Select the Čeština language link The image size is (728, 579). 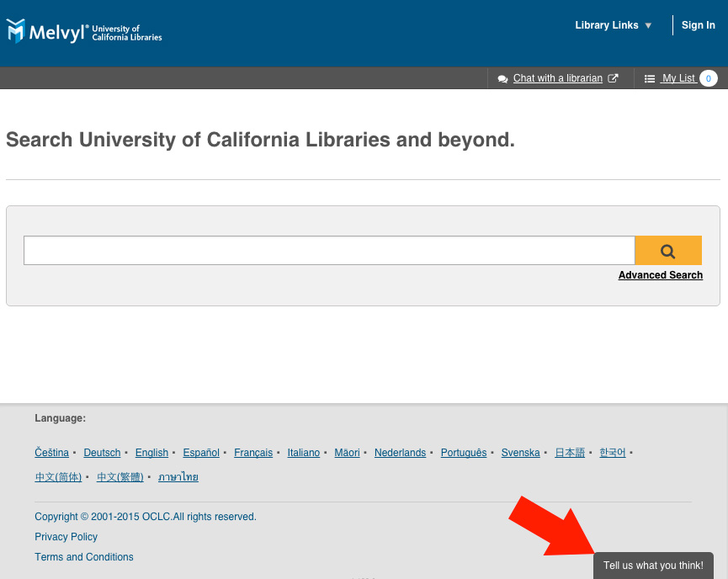click(51, 453)
